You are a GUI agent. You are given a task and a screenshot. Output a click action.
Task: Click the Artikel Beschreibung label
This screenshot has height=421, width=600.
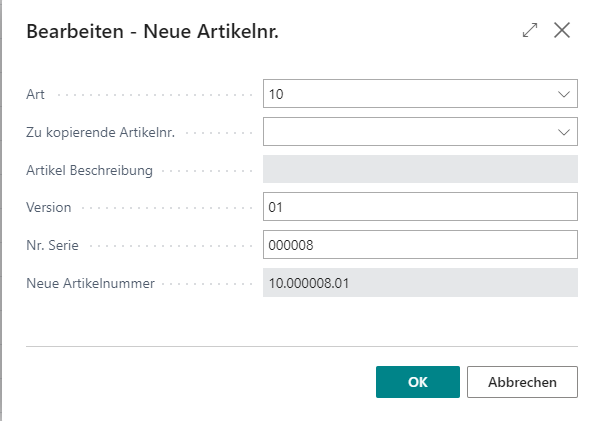89,170
